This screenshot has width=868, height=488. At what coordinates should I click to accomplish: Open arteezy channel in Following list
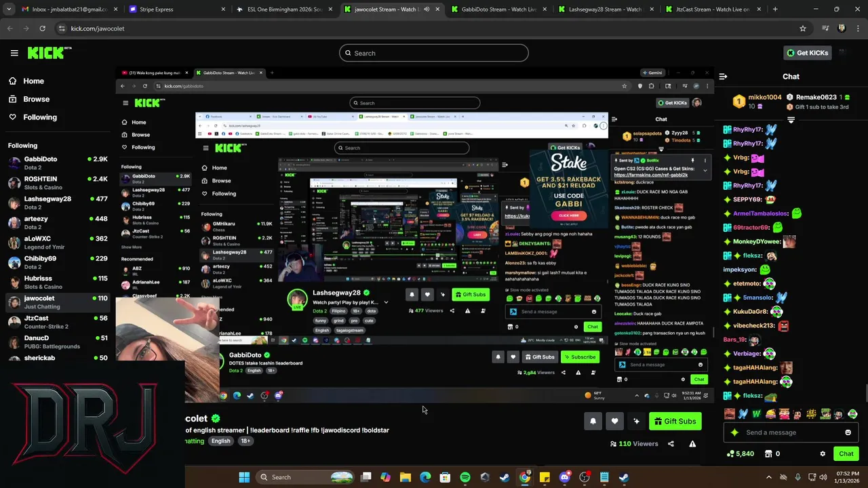pos(58,223)
